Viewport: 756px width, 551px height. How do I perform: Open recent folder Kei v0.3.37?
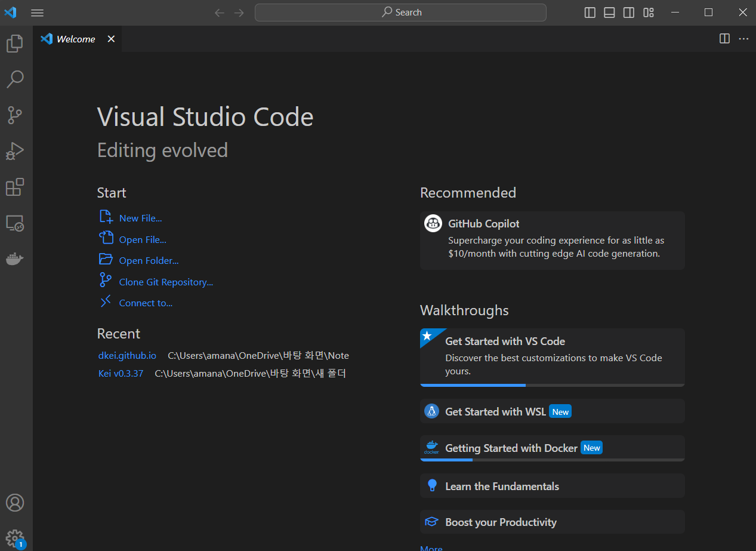point(121,374)
